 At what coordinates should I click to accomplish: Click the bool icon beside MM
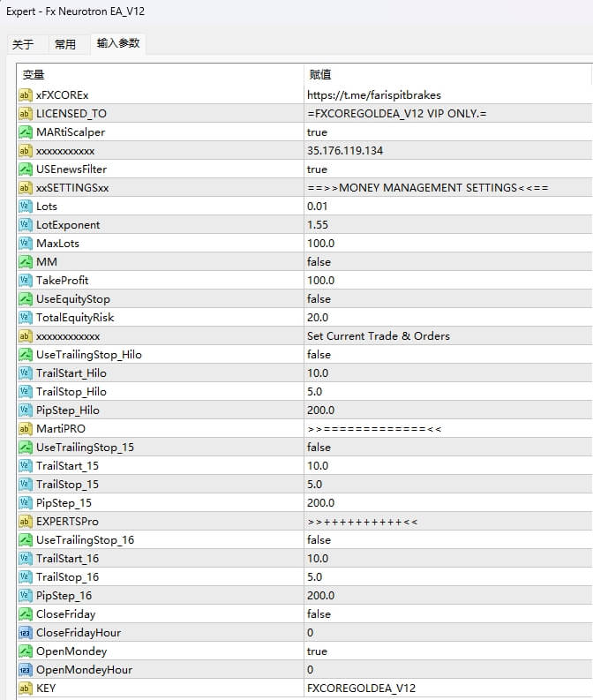click(x=26, y=262)
